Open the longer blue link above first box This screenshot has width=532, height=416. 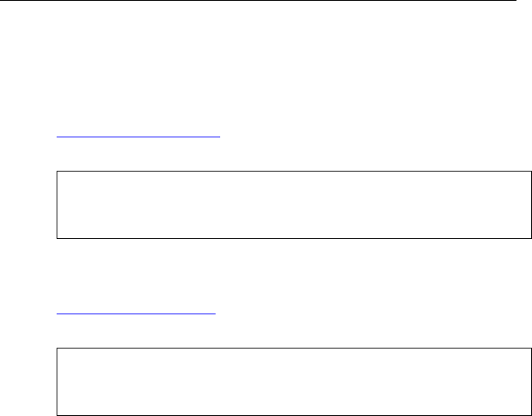click(x=138, y=137)
